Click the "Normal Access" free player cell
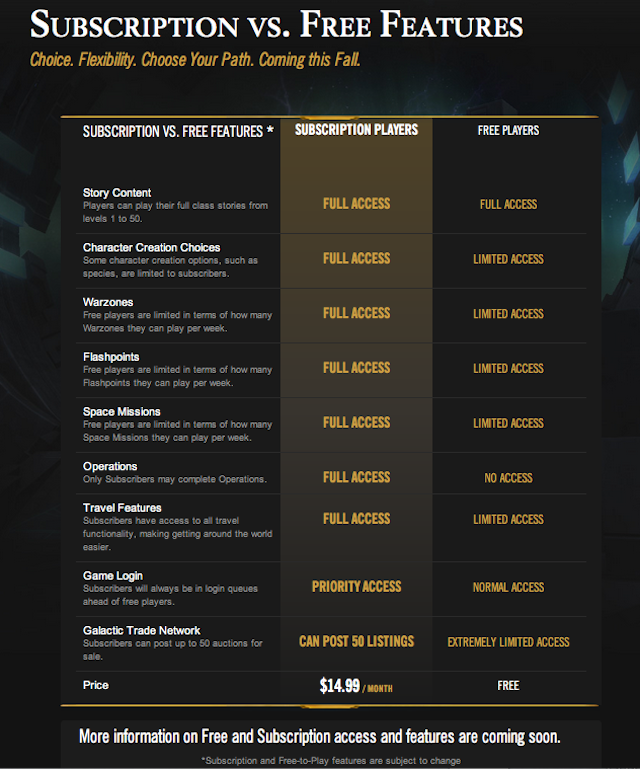 [508, 587]
